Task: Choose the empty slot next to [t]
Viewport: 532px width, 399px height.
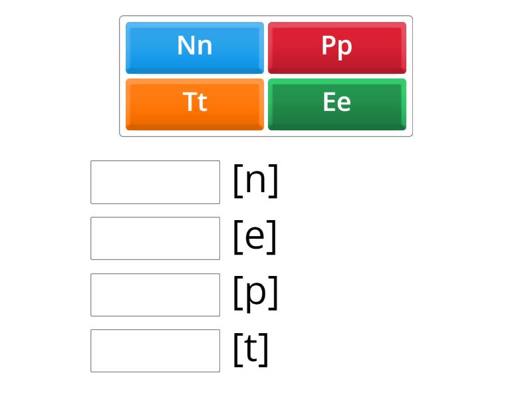Action: [x=155, y=350]
